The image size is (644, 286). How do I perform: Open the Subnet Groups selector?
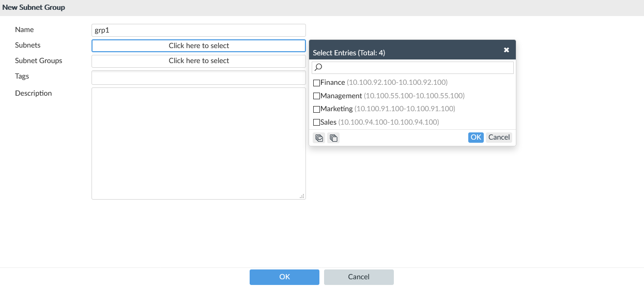click(198, 61)
